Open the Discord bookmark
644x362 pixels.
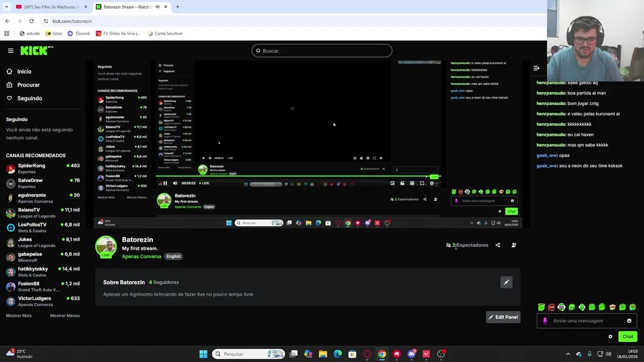78,34
